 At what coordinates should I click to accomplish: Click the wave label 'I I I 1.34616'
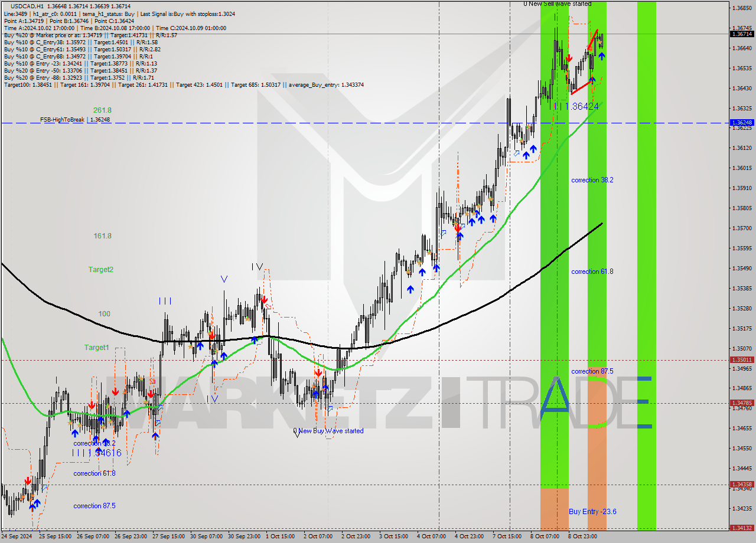[x=96, y=453]
